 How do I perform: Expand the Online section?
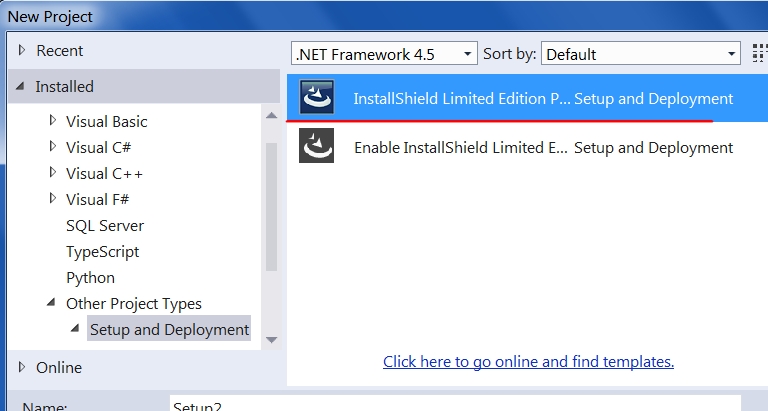(x=22, y=366)
